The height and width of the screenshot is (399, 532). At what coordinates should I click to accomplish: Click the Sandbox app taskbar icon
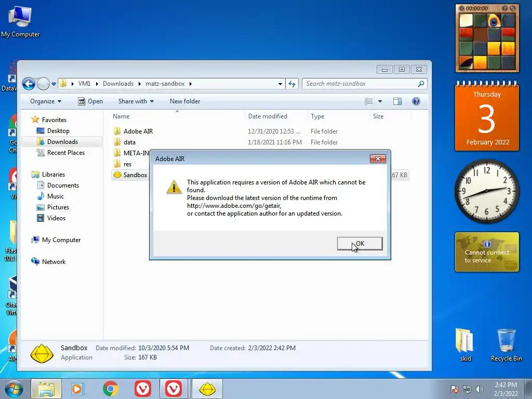click(207, 389)
